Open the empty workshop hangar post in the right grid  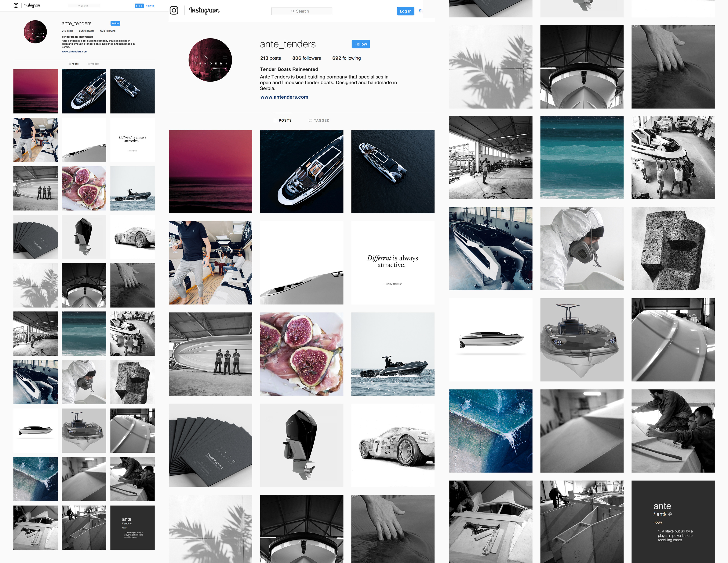[x=491, y=157]
